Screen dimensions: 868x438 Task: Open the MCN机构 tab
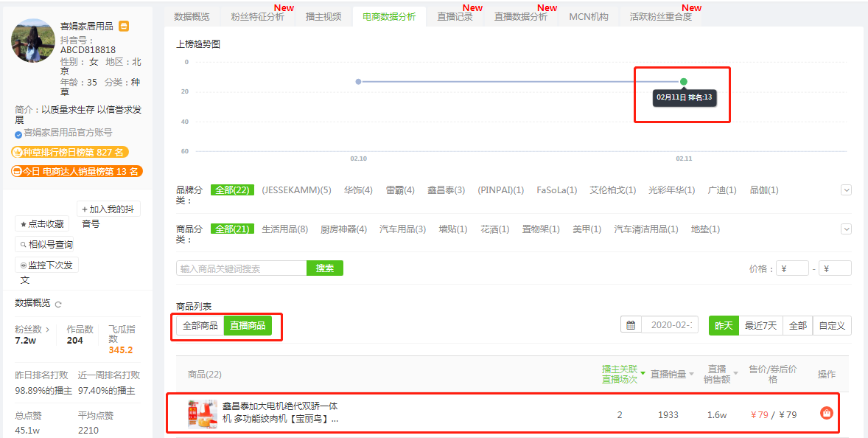click(589, 17)
